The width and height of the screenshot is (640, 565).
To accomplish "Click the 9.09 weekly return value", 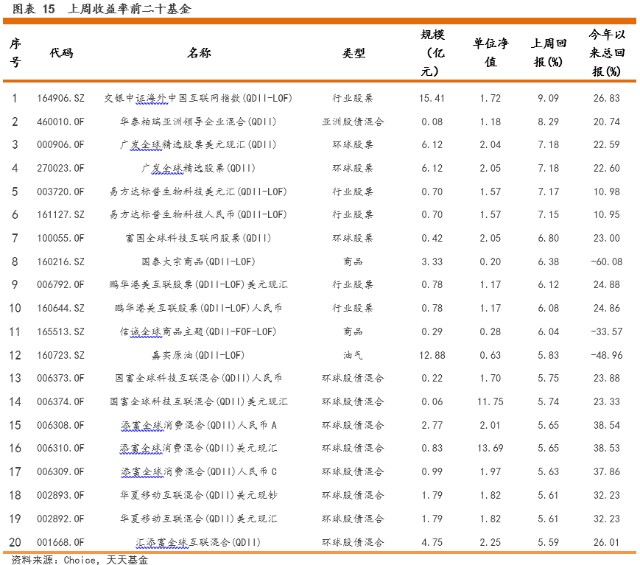I will pyautogui.click(x=548, y=98).
